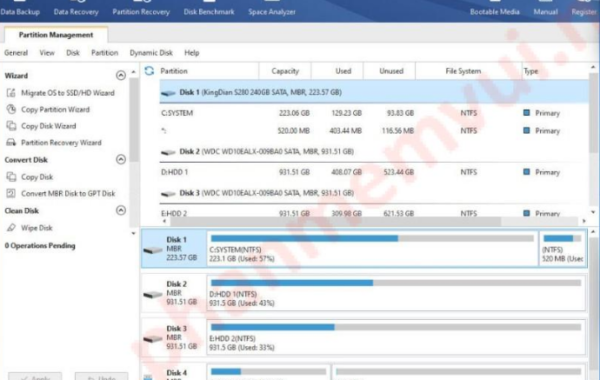The height and width of the screenshot is (380, 600).
Task: Open the Partition menu
Action: 104,53
